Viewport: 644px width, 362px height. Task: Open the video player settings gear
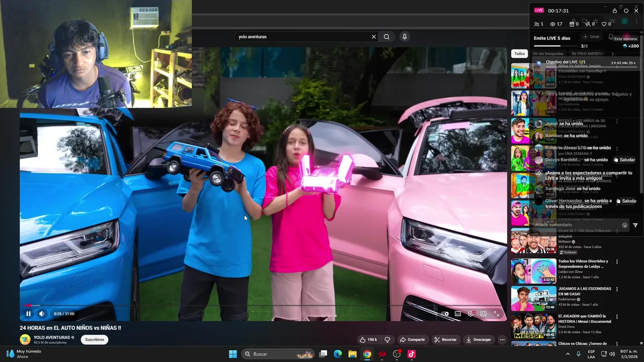[470, 314]
